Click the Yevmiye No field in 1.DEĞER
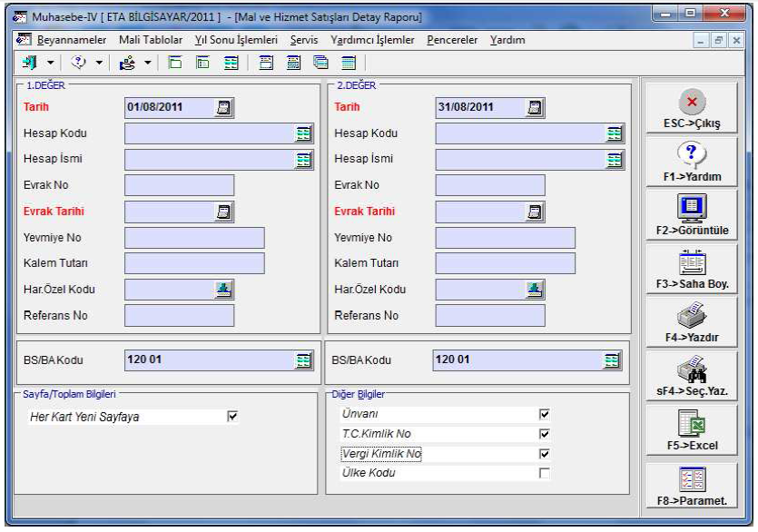 point(193,238)
